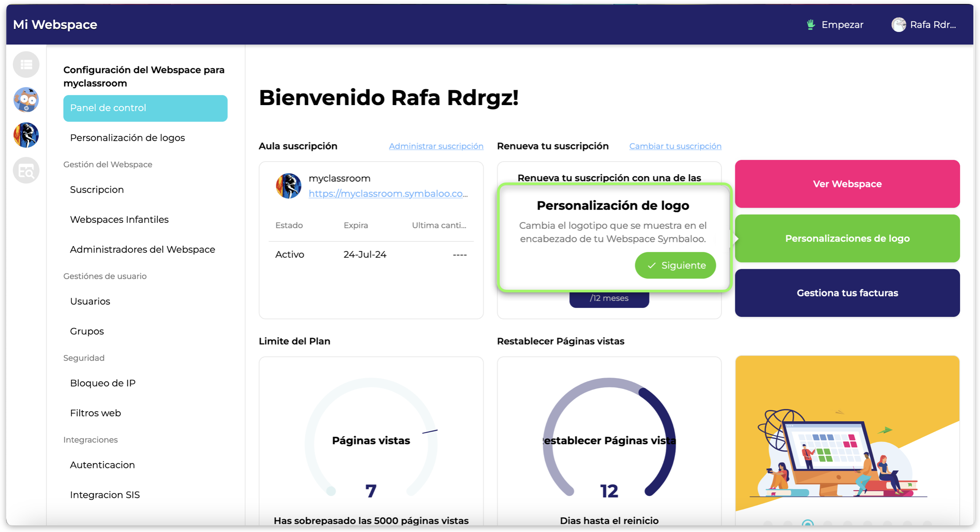Image resolution: width=980 pixels, height=532 pixels.
Task: Click the green hand Empezar icon
Action: pyautogui.click(x=810, y=25)
